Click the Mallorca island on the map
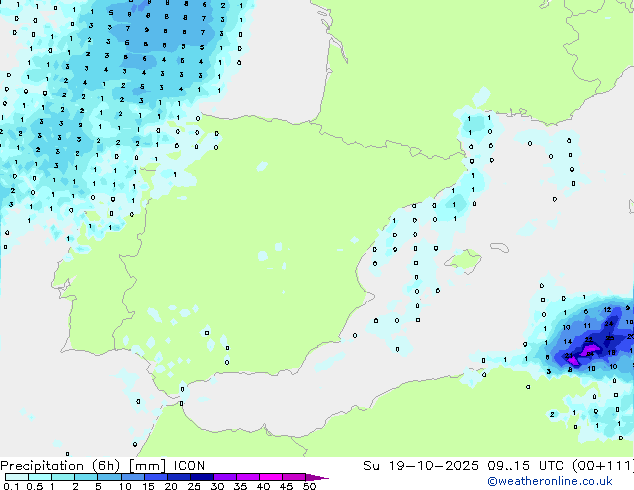The image size is (634, 490). tap(464, 260)
